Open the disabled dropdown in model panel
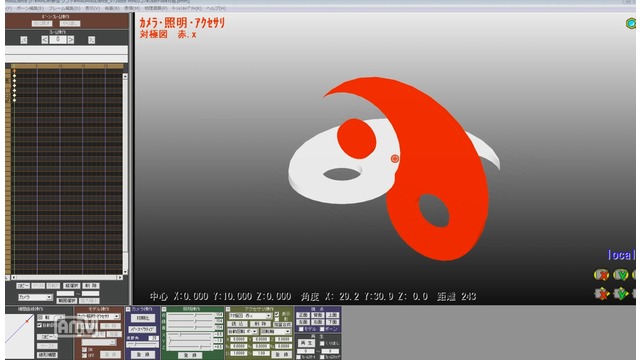The width and height of the screenshot is (640, 360). point(99,342)
